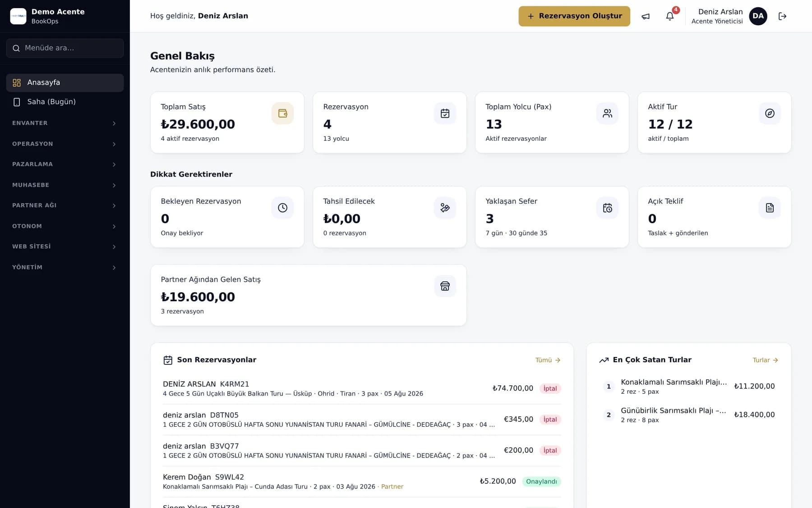Screen dimensions: 812x508
Task: Click calendar-check icon on Rezervasyon card
Action: (x=445, y=113)
